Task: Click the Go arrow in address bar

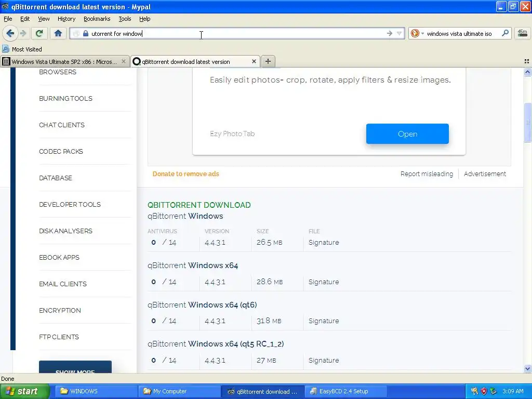Action: pyautogui.click(x=389, y=33)
